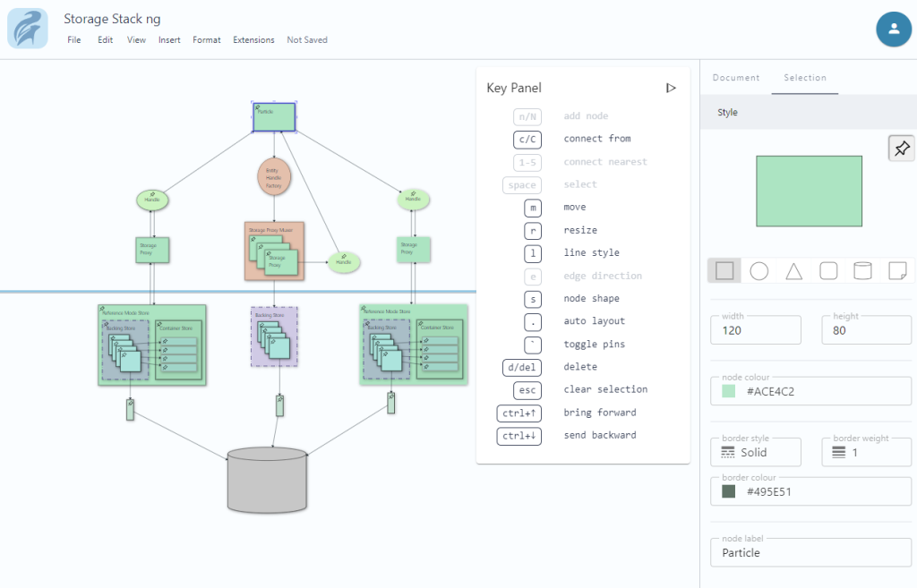Click the e edge direction key
Screen dimensions: 917x588
click(x=533, y=276)
